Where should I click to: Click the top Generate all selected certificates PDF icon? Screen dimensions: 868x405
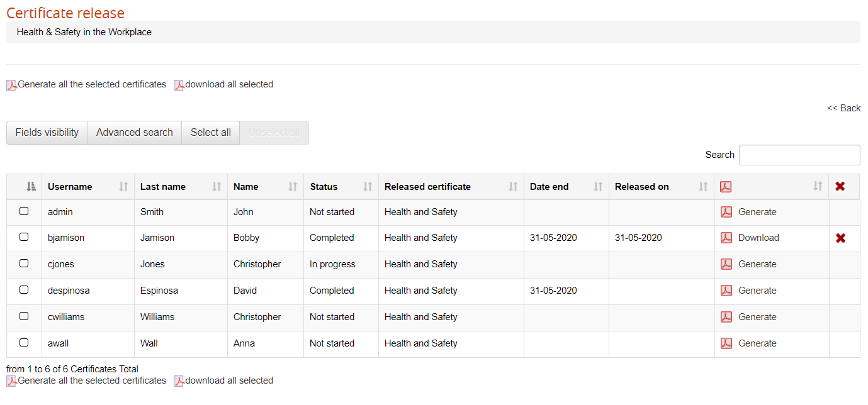[11, 84]
